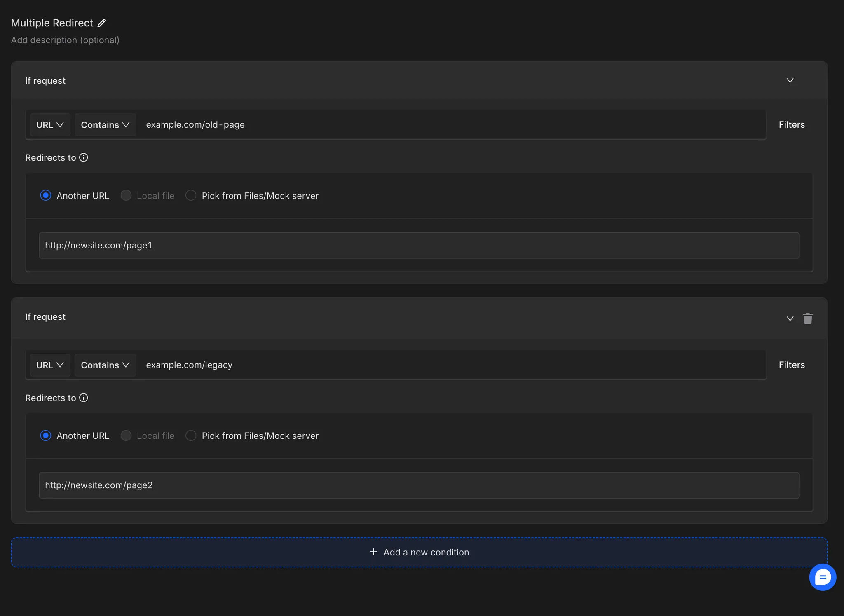
Task: Click the Add description text field
Action: (65, 40)
